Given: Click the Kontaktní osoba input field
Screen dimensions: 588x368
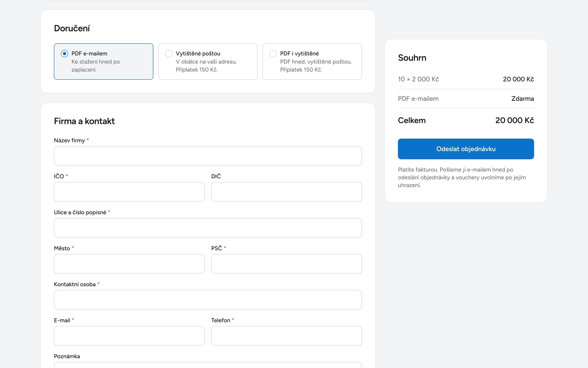Looking at the screenshot, I should coord(208,300).
